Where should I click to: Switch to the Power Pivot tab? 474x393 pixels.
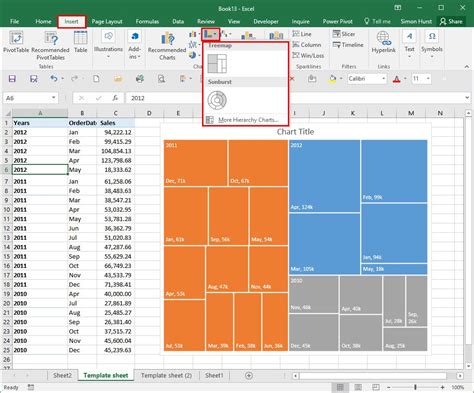click(337, 22)
